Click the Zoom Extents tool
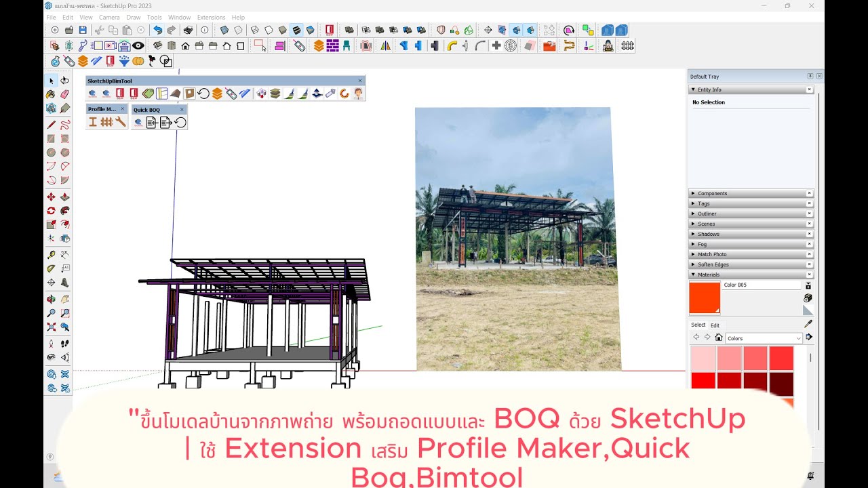 (x=51, y=327)
